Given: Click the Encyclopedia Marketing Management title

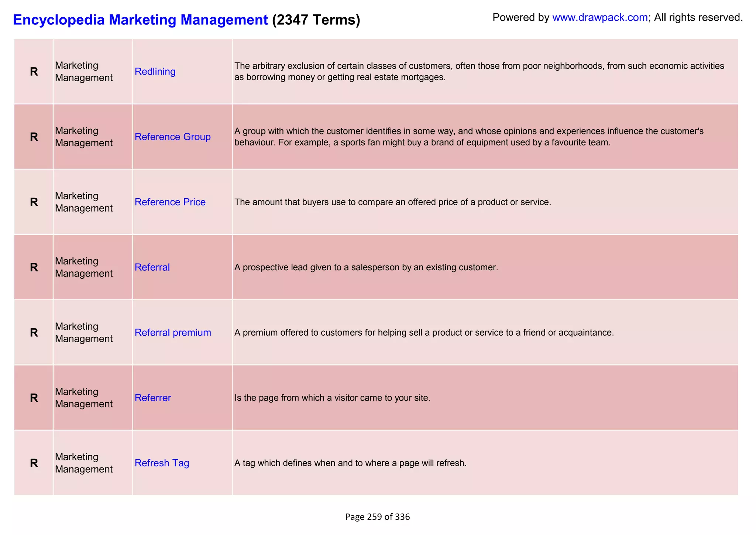Looking at the screenshot, I should pyautogui.click(x=140, y=20).
